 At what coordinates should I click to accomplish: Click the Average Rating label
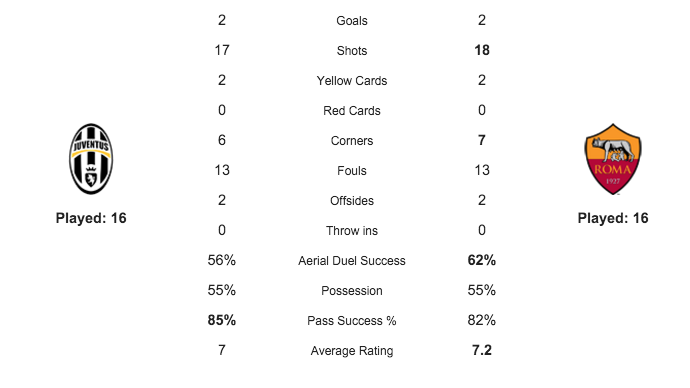click(x=352, y=351)
